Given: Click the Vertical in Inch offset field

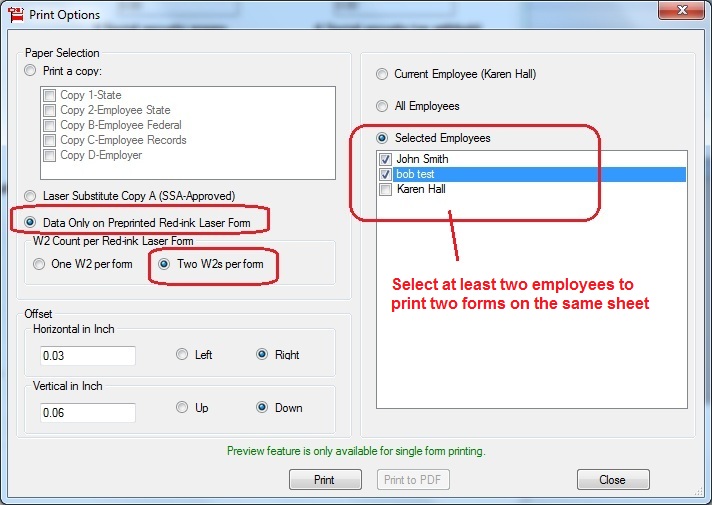Looking at the screenshot, I should pos(86,413).
